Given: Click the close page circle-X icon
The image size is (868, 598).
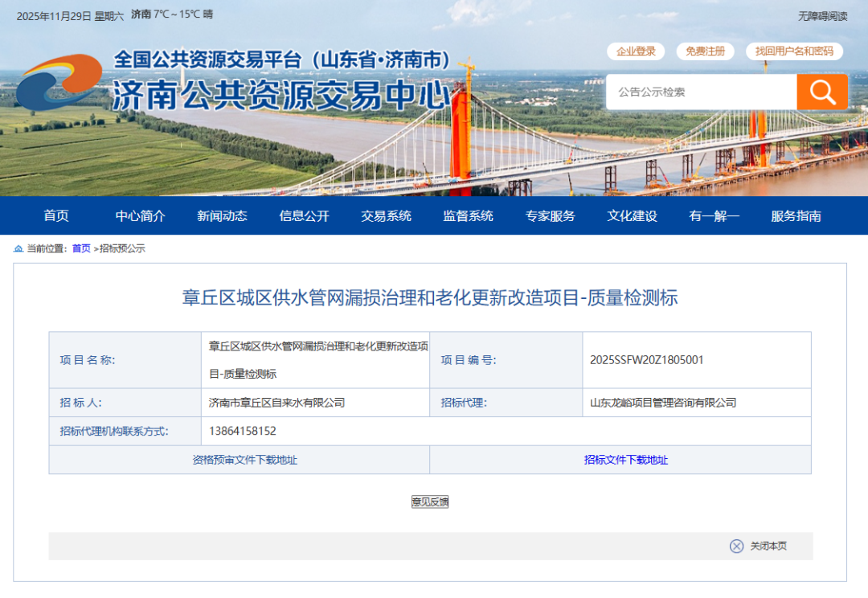Looking at the screenshot, I should click(x=736, y=547).
